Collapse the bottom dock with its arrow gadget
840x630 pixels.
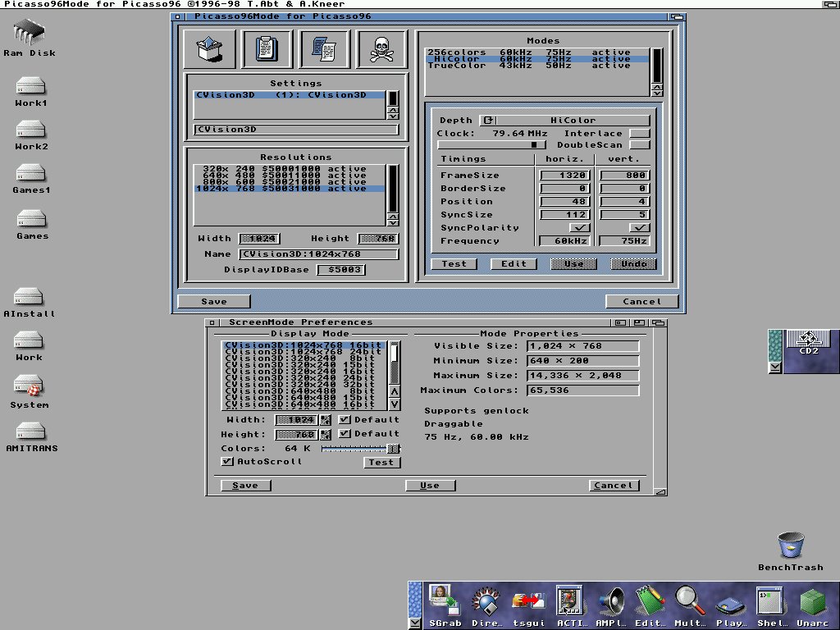414,623
